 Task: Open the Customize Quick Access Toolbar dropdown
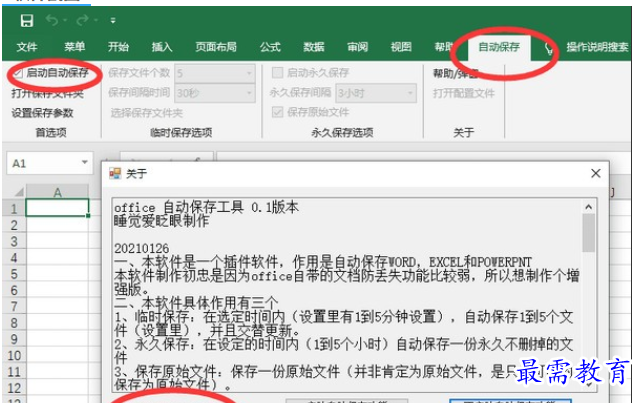[113, 20]
